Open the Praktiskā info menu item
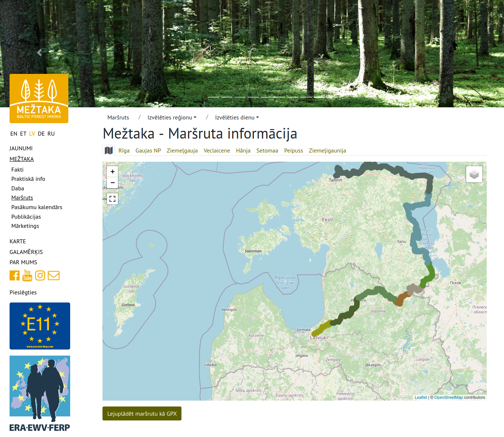This screenshot has height=437, width=504. point(28,179)
